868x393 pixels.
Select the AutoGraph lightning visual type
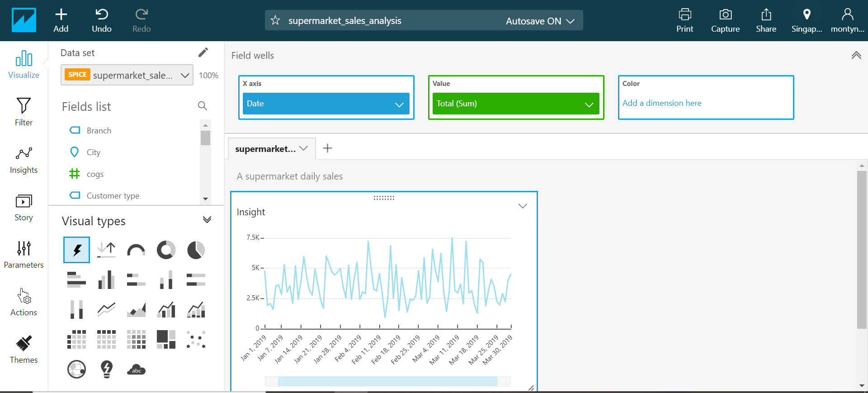(77, 250)
